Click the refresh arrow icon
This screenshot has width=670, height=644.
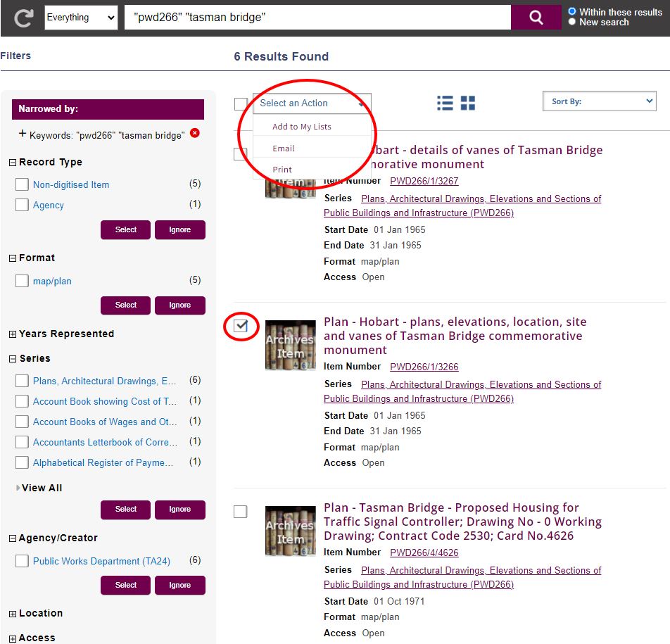(23, 18)
